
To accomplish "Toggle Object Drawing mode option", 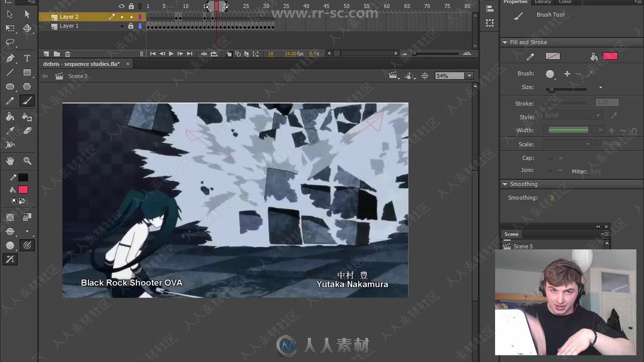I will 10,217.
